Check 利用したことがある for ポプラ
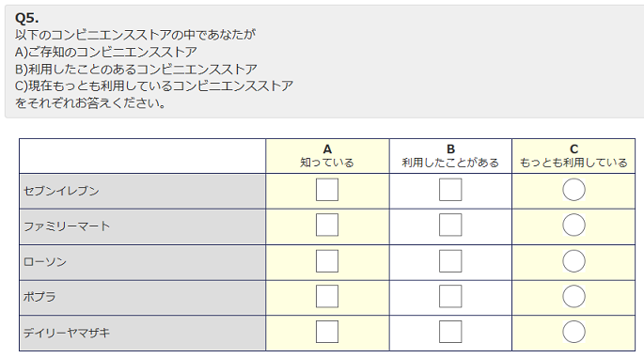 450,296
